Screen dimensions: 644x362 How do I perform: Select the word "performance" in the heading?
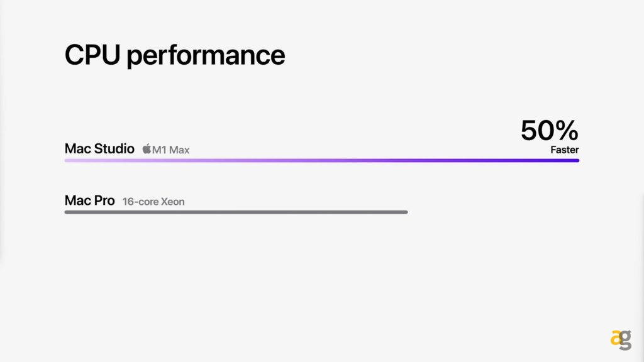[206, 56]
